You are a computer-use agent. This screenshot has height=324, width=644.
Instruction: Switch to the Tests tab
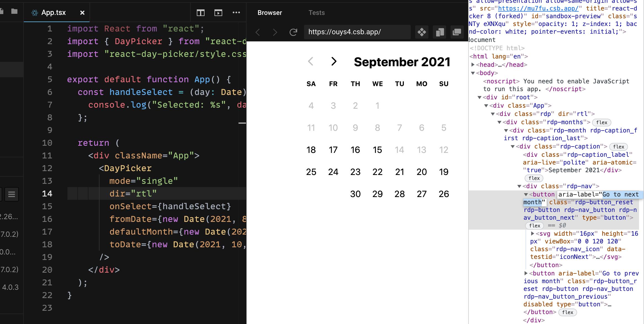click(x=316, y=13)
